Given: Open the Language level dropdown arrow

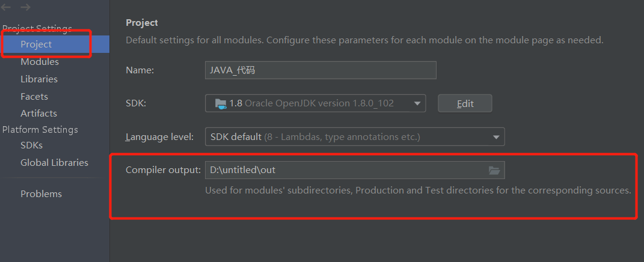Looking at the screenshot, I should (x=496, y=137).
